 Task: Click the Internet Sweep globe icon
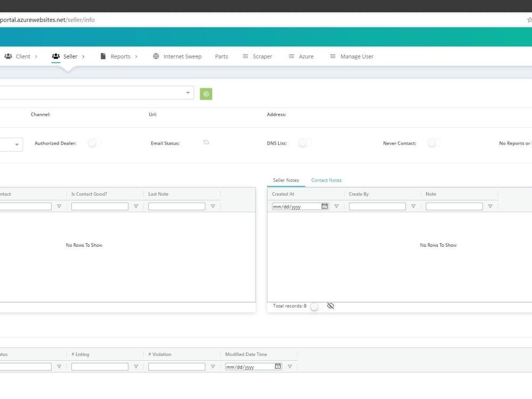coord(155,56)
